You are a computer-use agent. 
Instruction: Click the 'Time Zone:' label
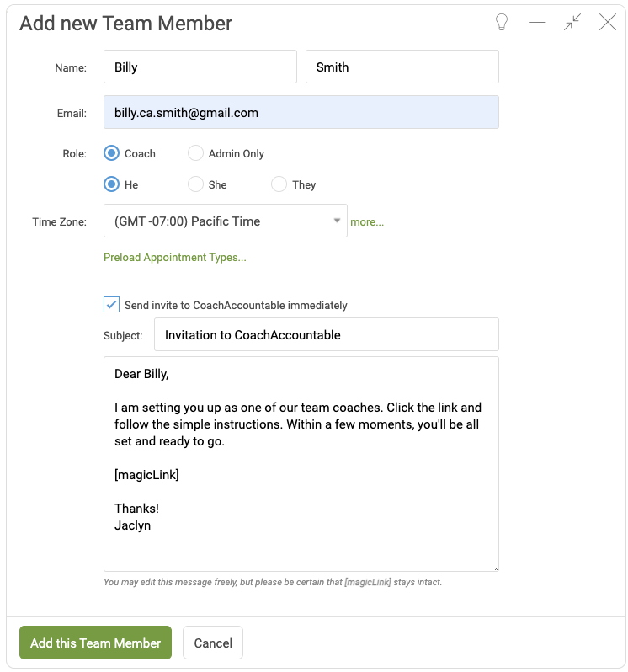click(x=60, y=222)
